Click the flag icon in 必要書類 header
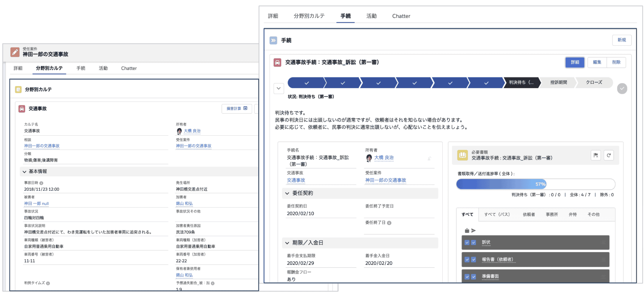 click(x=595, y=155)
